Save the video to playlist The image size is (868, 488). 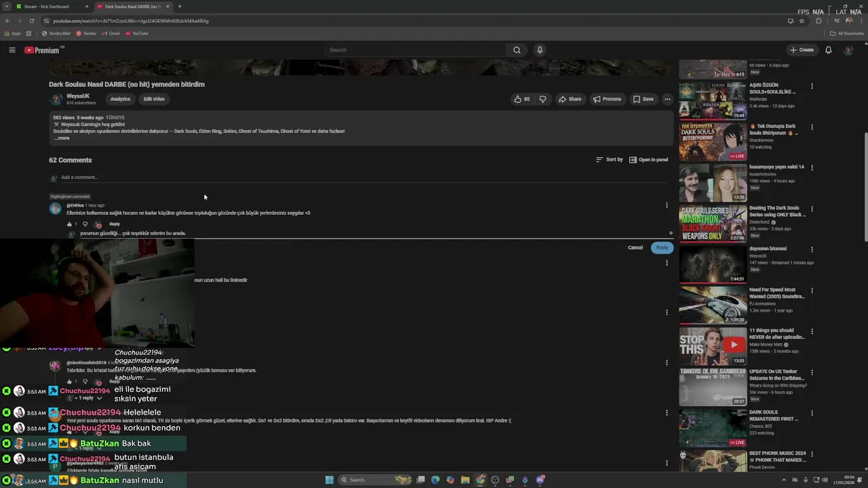(644, 99)
